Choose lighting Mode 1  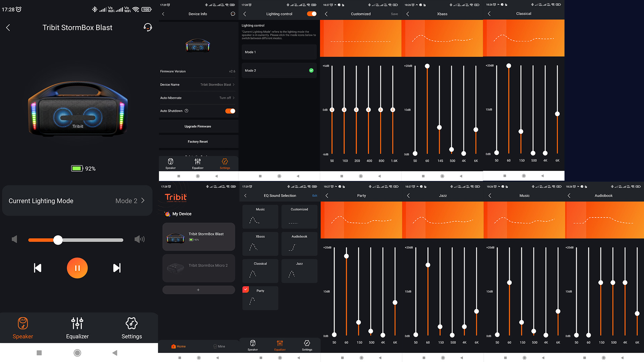coord(279,52)
